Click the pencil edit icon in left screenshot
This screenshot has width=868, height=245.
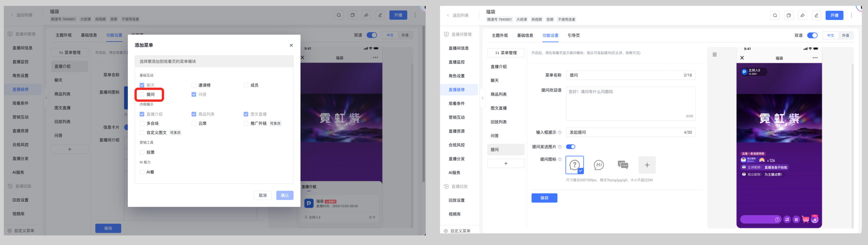(x=380, y=15)
